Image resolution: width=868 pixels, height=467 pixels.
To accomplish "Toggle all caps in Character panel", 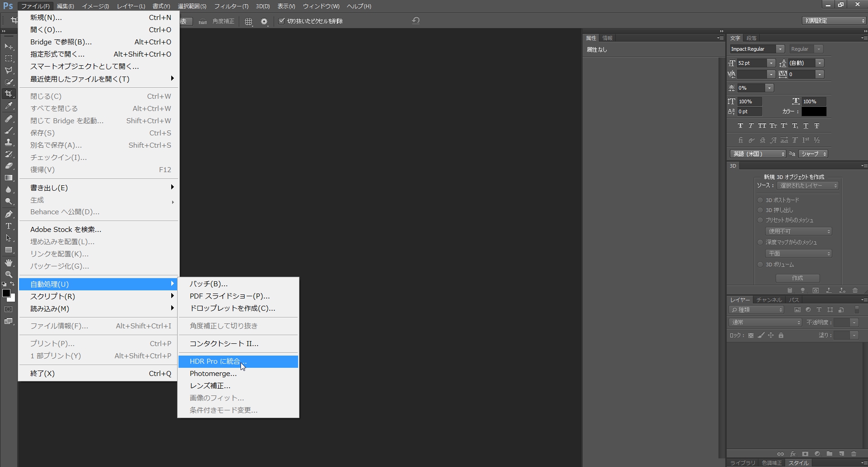I will (x=762, y=125).
